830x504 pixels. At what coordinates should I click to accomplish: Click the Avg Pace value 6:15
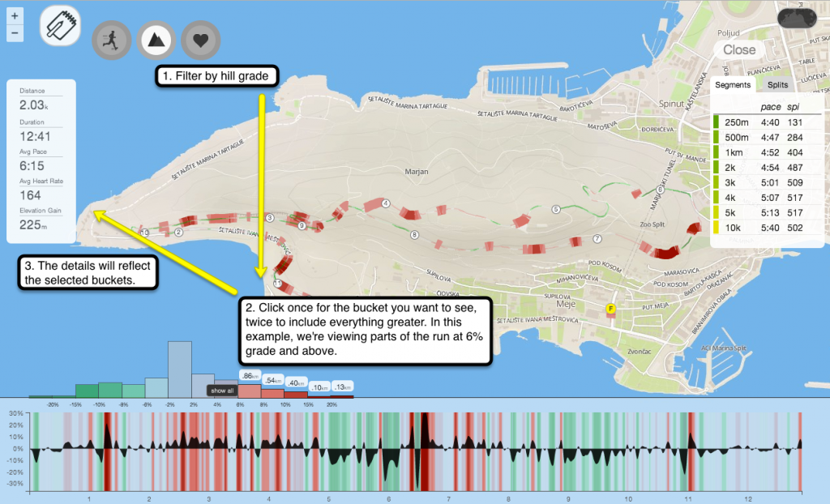[32, 166]
